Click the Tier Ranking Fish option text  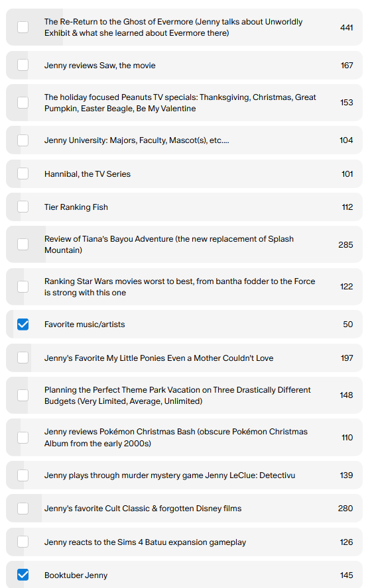click(76, 207)
